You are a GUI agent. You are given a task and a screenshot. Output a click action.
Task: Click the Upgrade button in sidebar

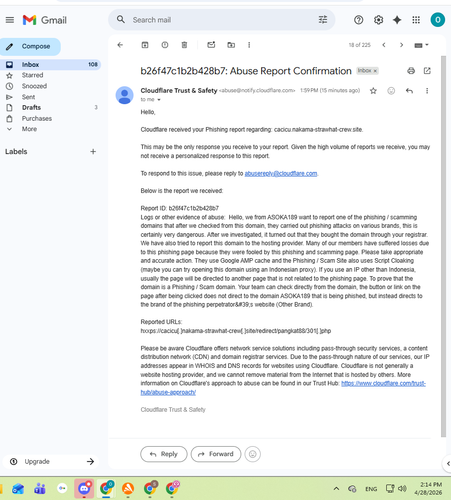(x=51, y=462)
